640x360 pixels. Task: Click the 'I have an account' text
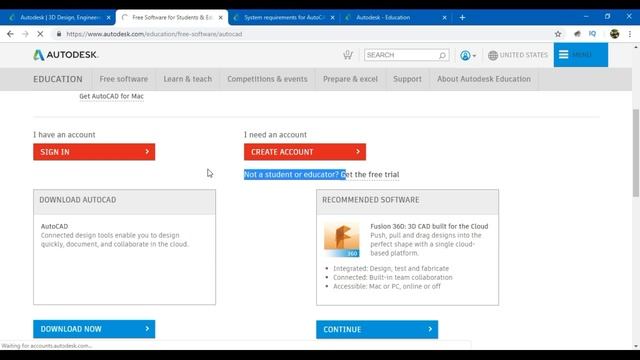[x=64, y=135]
